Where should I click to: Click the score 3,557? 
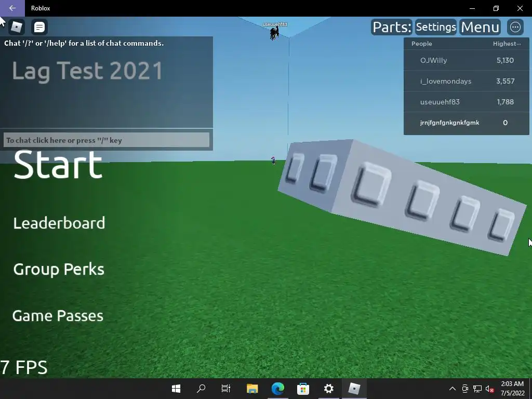505,81
